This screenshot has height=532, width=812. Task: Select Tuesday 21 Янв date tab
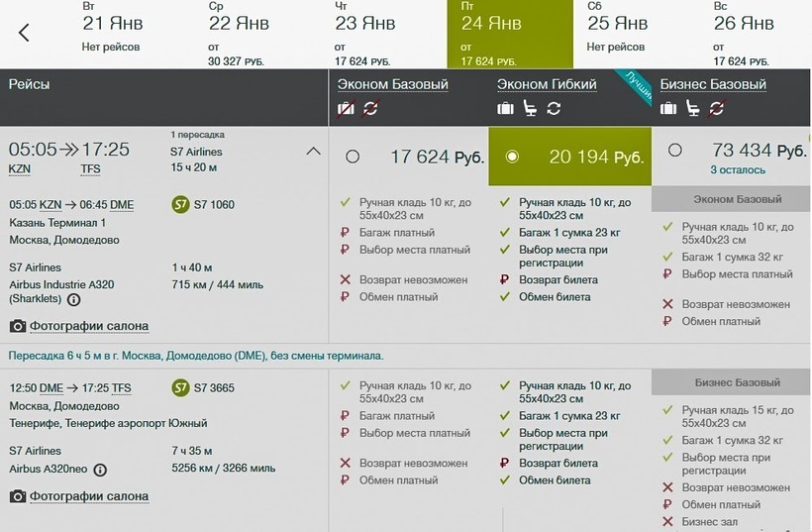pos(112,35)
